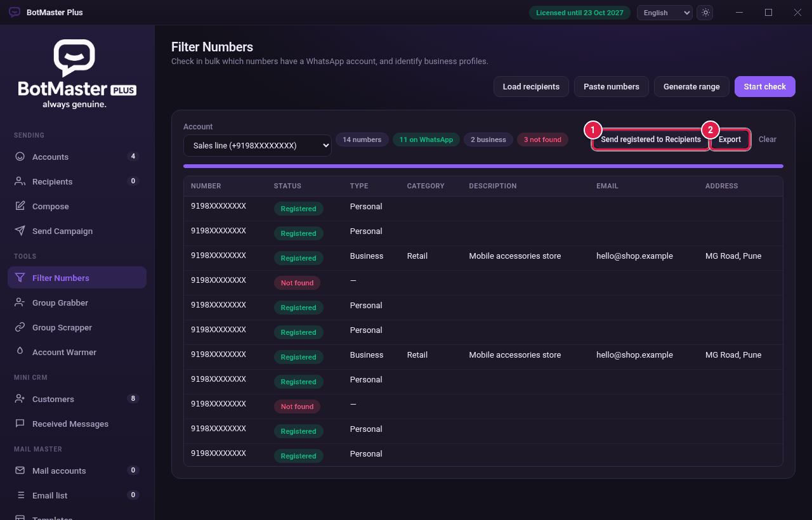Click the Licensed until 23 Oct 2027 badge
812x520 pixels.
tap(580, 13)
